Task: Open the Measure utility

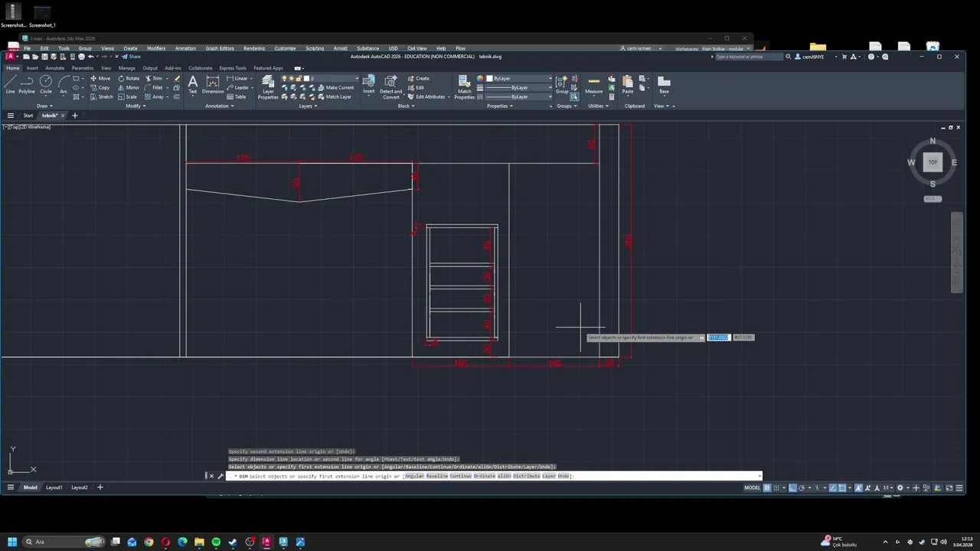Action: coord(594,84)
